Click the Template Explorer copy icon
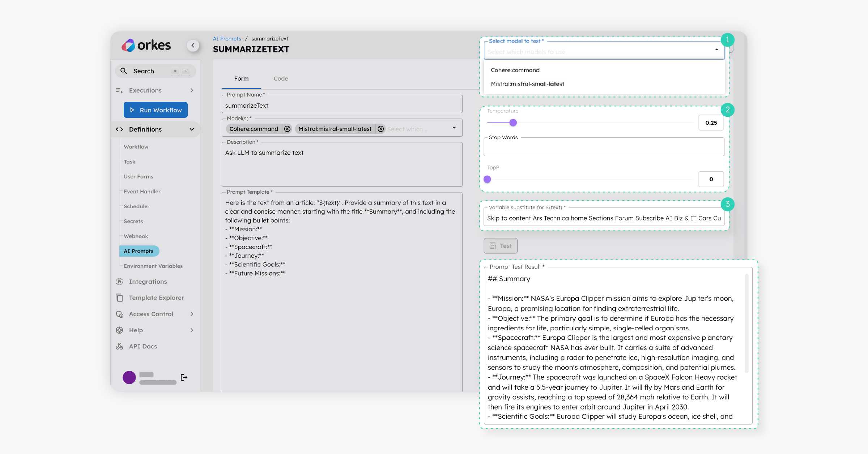Screen dimensions: 868x454 point(119,298)
